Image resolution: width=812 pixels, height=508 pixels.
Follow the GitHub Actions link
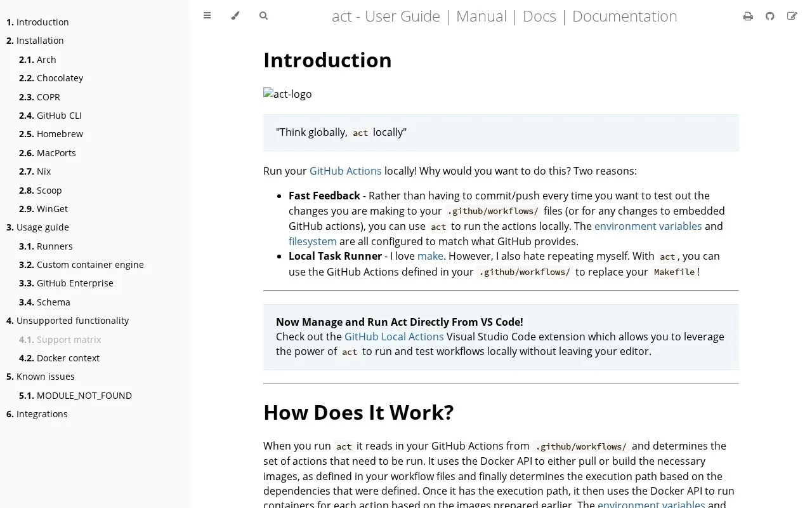tap(345, 171)
